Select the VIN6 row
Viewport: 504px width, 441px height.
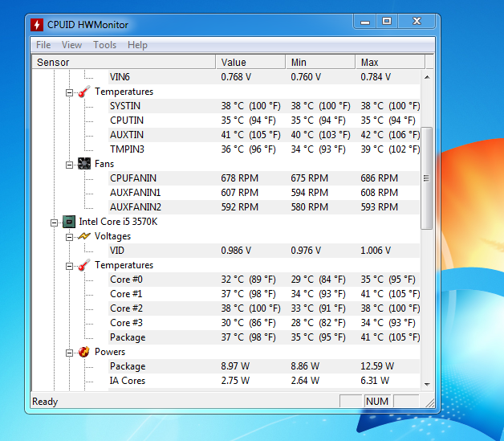coord(264,77)
